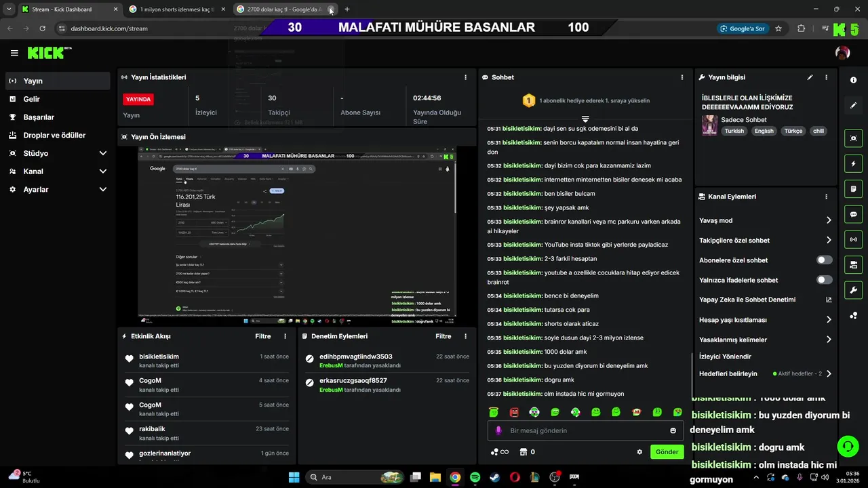Open Spotify from the taskbar
This screenshot has height=488, width=868.
[475, 477]
